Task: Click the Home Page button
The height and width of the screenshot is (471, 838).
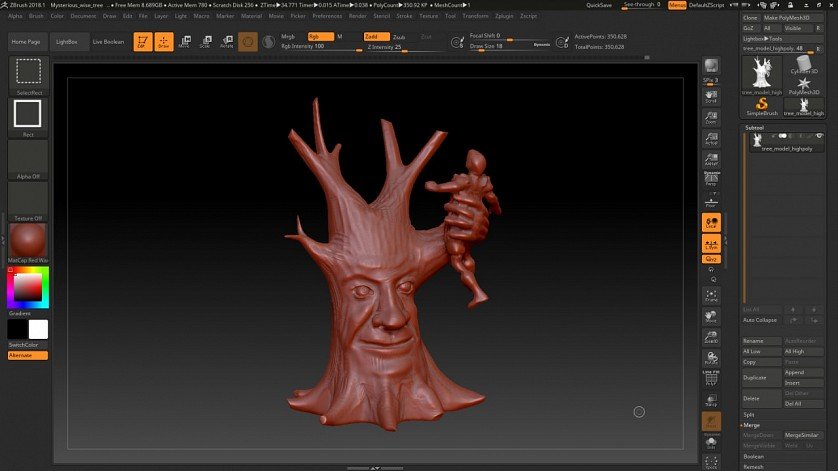Action: tap(26, 42)
